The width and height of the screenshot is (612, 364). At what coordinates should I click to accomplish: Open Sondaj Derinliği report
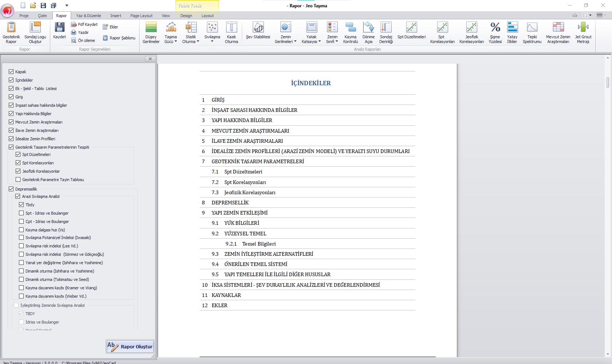(386, 32)
